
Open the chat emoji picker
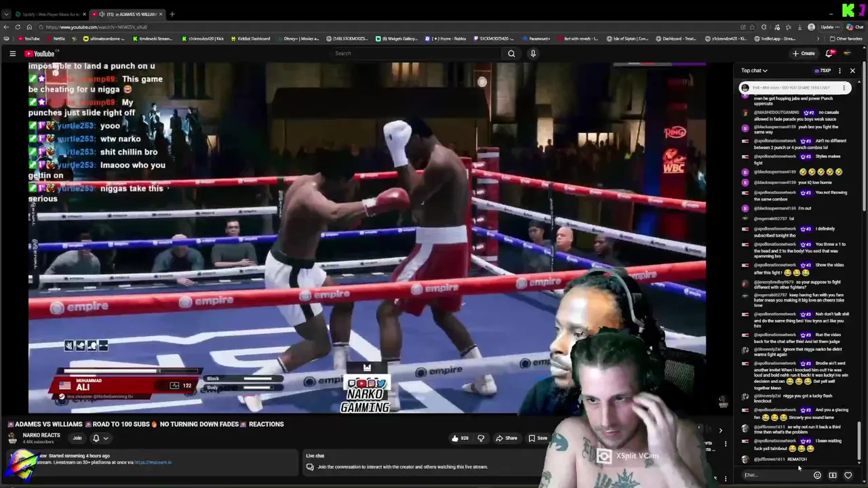coord(817,475)
